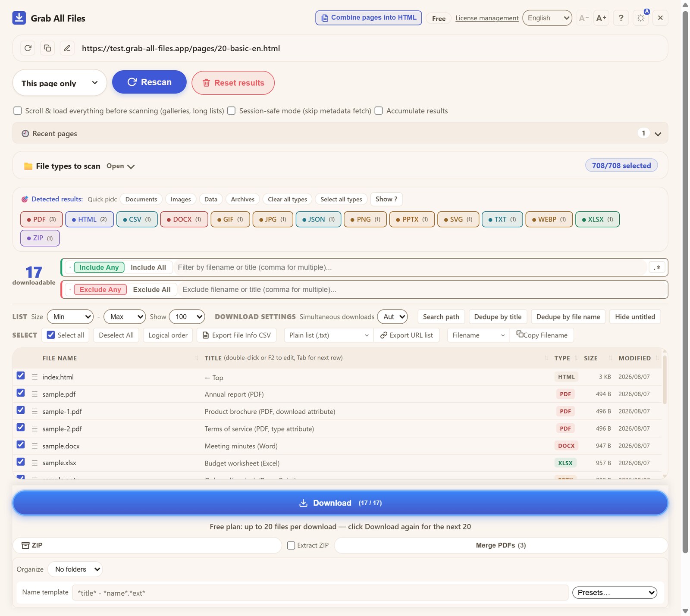Click the small dot before Exclude Any
The image size is (690, 616).
(70, 289)
